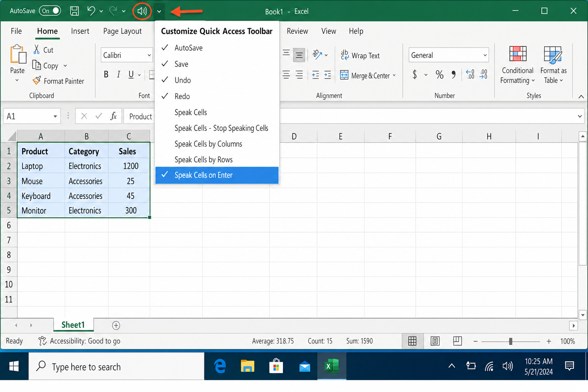Viewport: 588px width, 392px height.
Task: Apply Underline formatting
Action: coord(131,75)
